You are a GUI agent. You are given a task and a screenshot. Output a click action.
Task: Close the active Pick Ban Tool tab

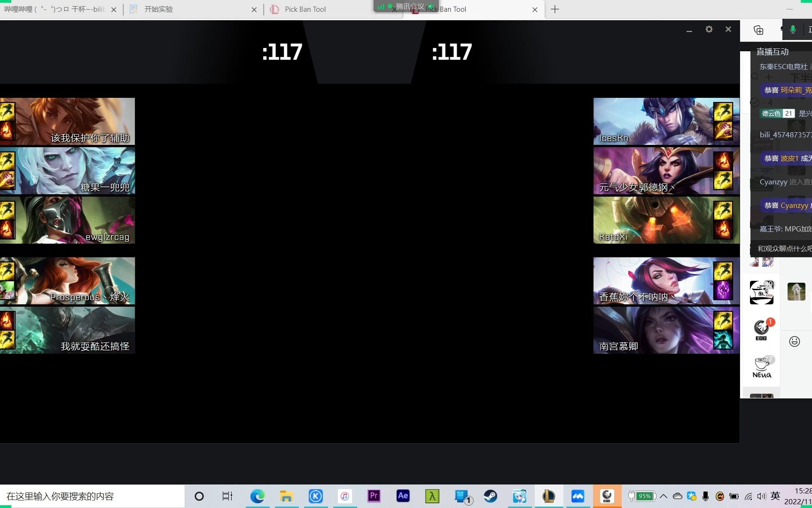pyautogui.click(x=535, y=9)
